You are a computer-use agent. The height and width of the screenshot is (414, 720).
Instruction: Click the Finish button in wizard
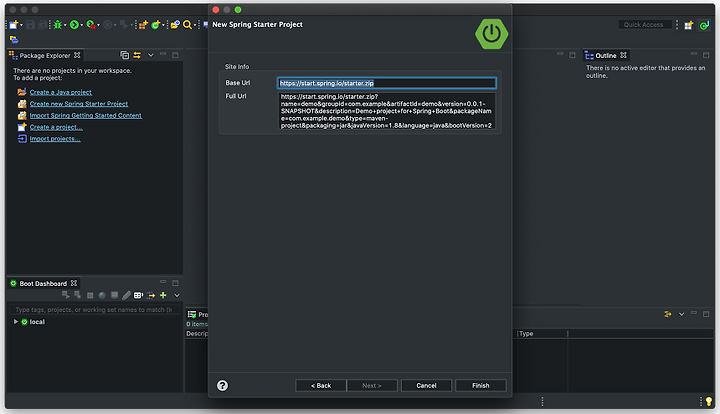tap(481, 386)
